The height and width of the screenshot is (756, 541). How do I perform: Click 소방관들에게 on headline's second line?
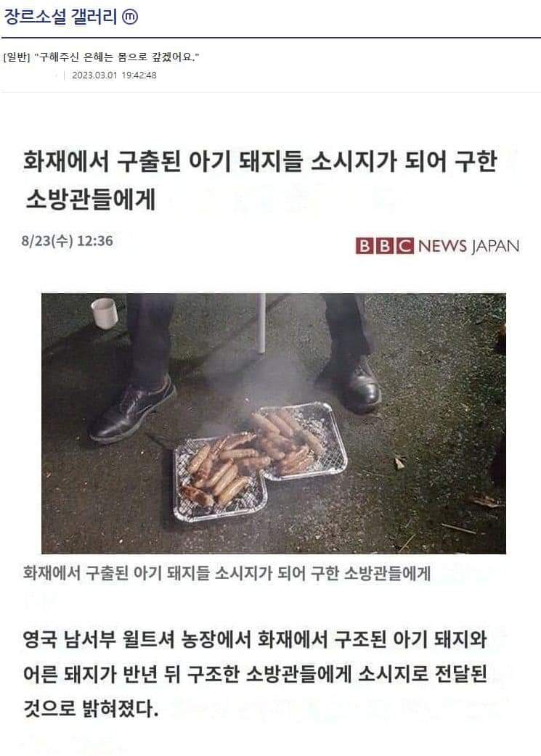click(90, 199)
